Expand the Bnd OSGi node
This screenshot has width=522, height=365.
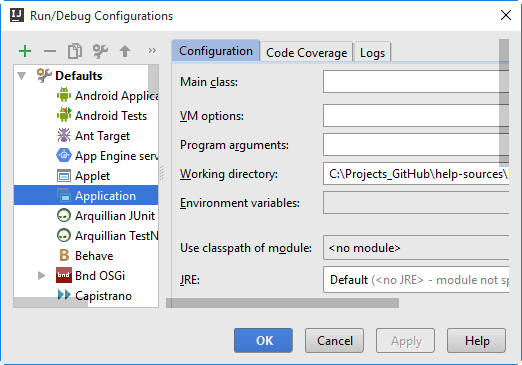[42, 276]
